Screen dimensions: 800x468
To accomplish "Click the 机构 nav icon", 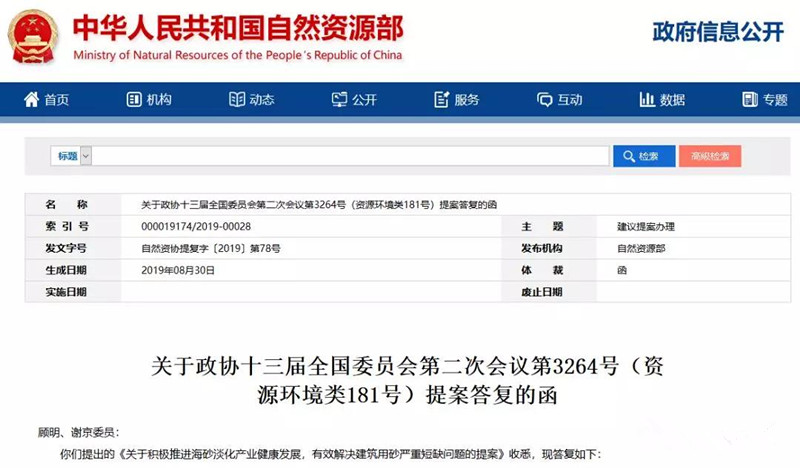I will click(x=134, y=100).
